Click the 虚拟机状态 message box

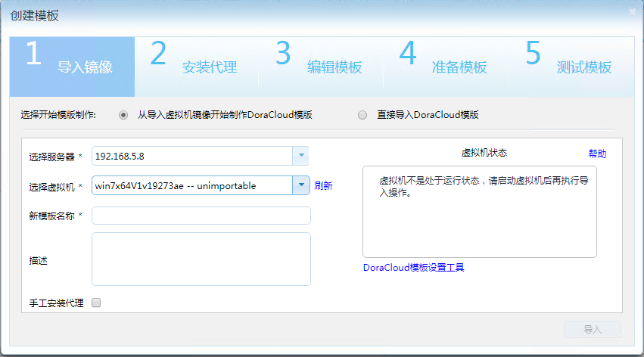(x=479, y=212)
